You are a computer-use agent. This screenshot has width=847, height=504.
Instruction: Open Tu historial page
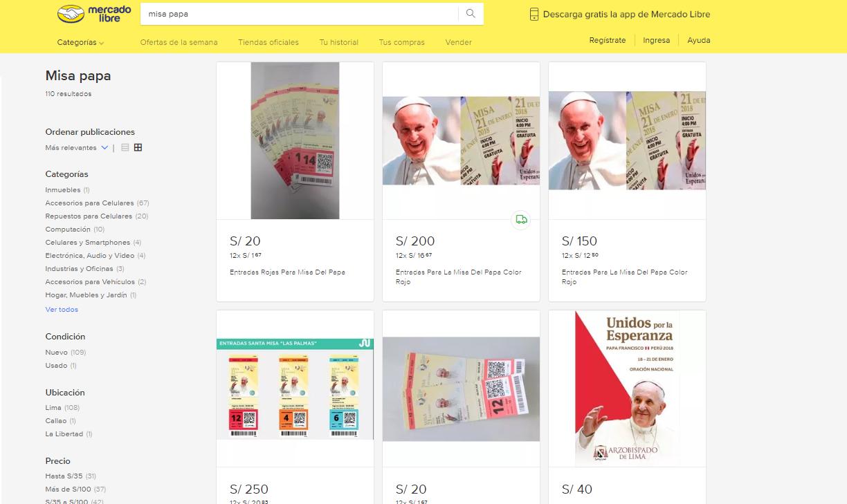[339, 42]
